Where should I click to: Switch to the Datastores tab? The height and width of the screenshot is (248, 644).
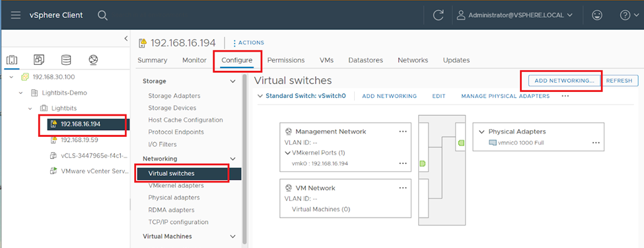click(365, 60)
